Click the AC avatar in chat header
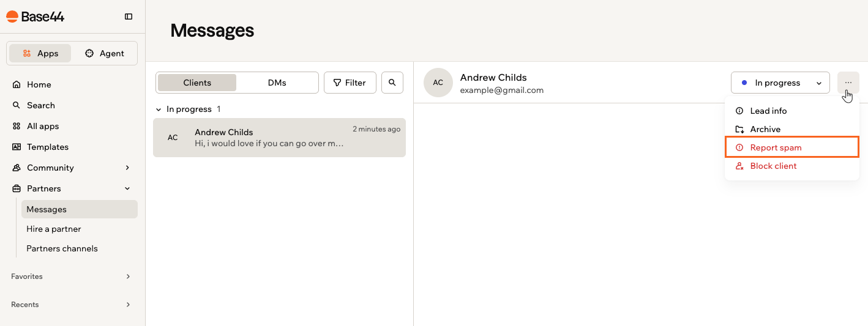This screenshot has width=868, height=326. pos(438,83)
